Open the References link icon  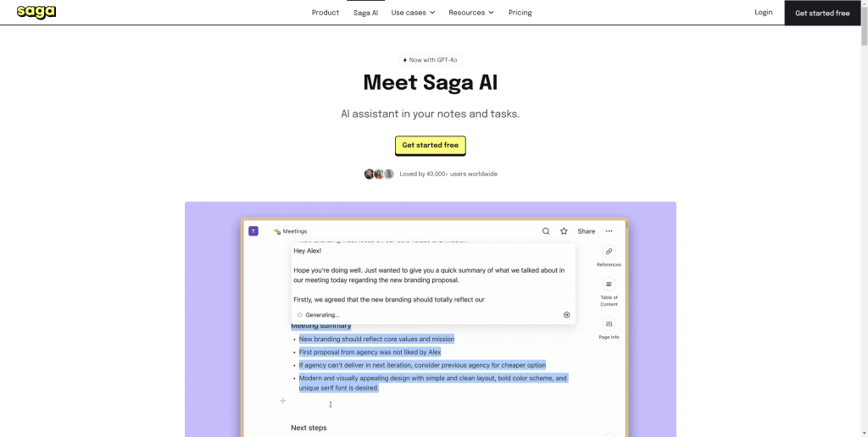click(x=609, y=252)
